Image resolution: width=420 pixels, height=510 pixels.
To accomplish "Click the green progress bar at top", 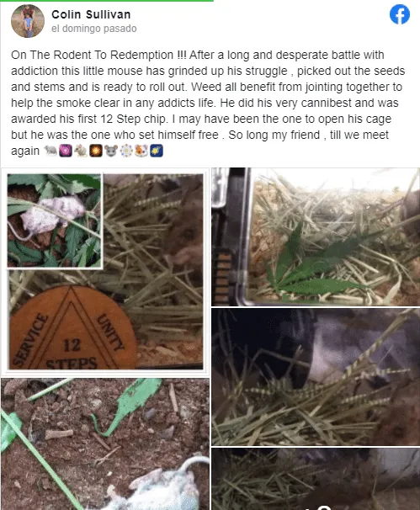I will pos(107,1).
